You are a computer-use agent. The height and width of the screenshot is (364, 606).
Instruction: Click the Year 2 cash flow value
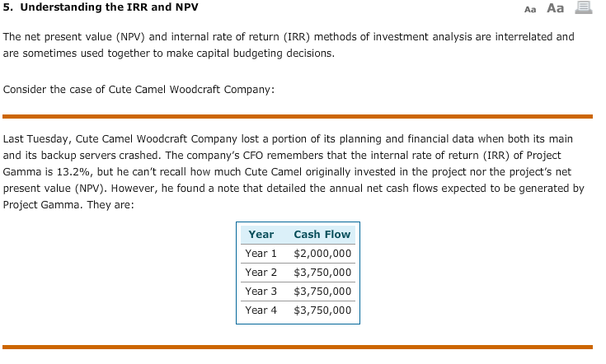click(322, 272)
